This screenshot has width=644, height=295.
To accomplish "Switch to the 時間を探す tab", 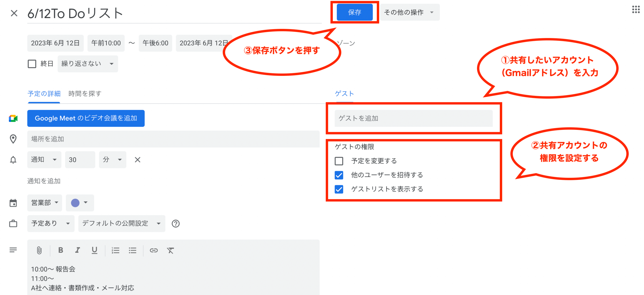I will point(85,94).
